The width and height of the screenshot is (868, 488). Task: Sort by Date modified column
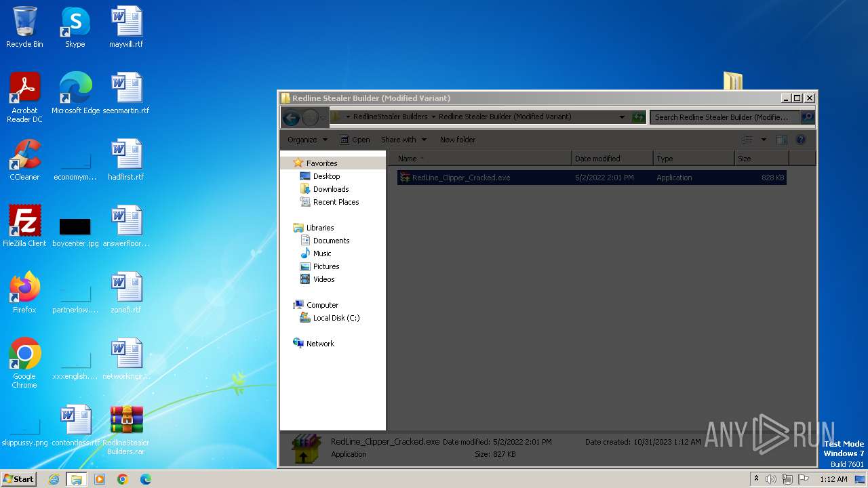tap(612, 159)
